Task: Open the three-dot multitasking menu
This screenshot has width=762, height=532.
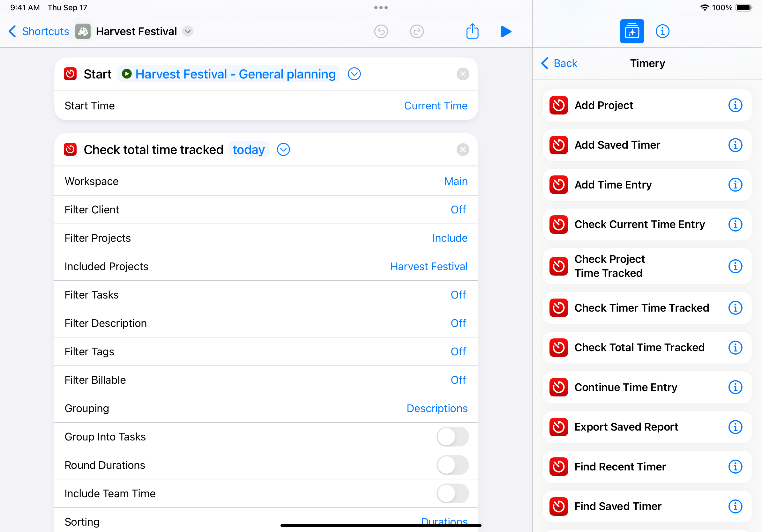Action: [x=381, y=8]
